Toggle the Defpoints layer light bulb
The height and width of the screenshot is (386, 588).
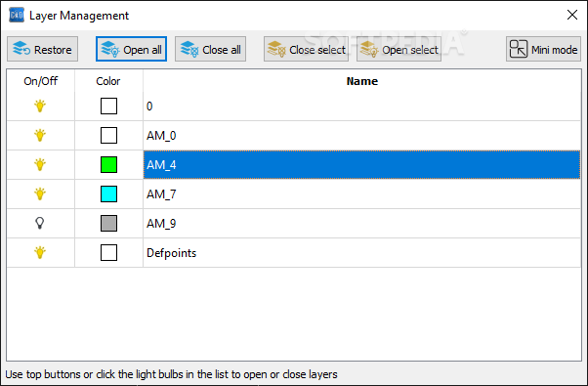[40, 253]
